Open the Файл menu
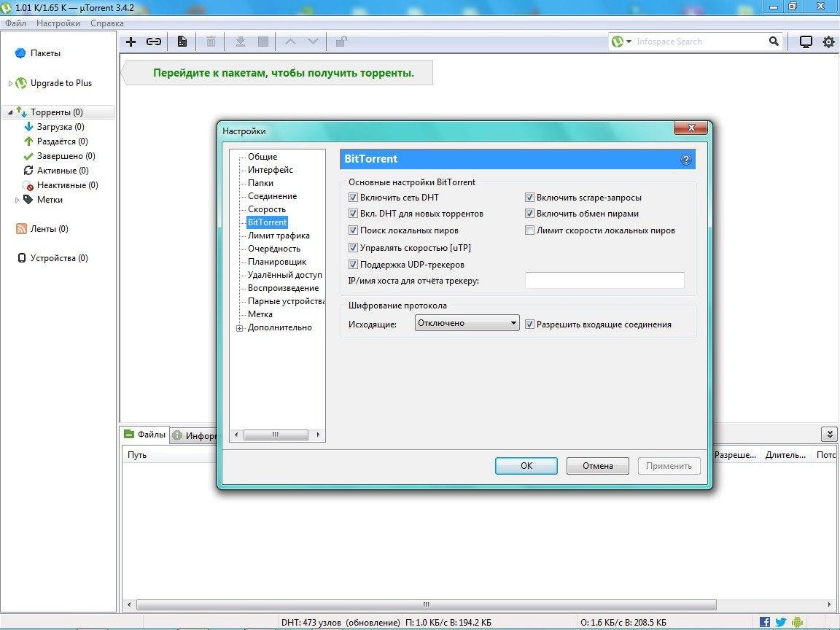 [14, 23]
